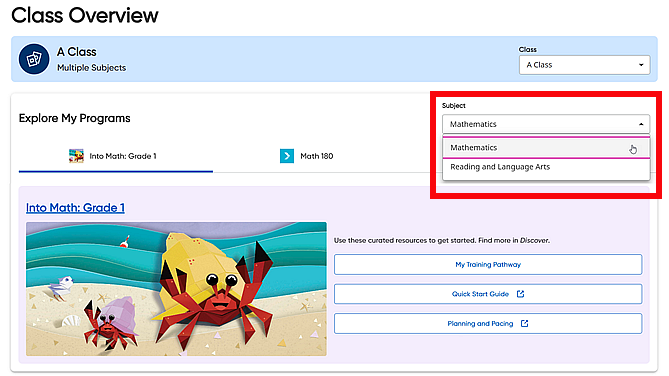Open the Into Math: Grade 1 link
669x376 pixels.
(x=75, y=208)
